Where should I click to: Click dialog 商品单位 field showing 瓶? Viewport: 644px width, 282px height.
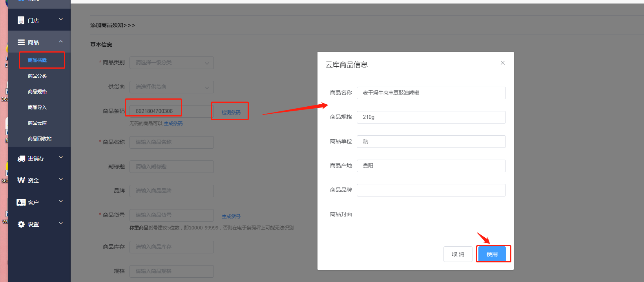point(431,142)
